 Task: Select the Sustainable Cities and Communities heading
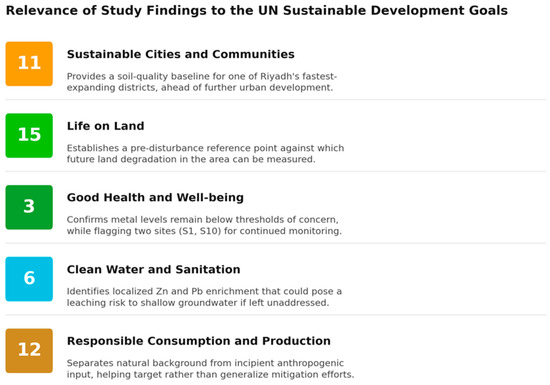point(181,54)
